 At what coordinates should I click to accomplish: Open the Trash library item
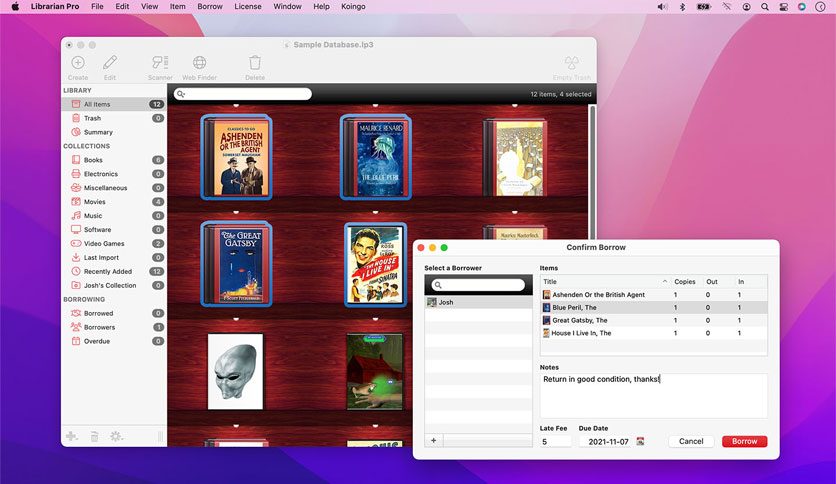coord(114,118)
